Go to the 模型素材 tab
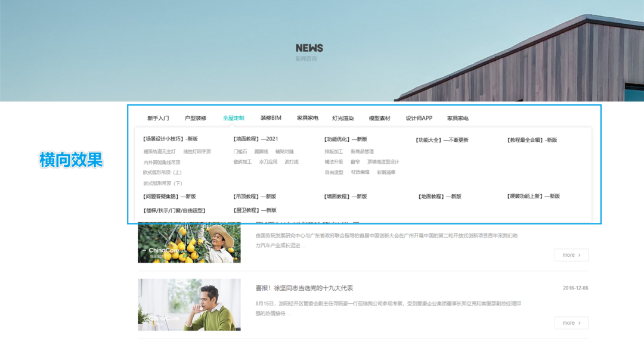The height and width of the screenshot is (339, 644). click(379, 119)
